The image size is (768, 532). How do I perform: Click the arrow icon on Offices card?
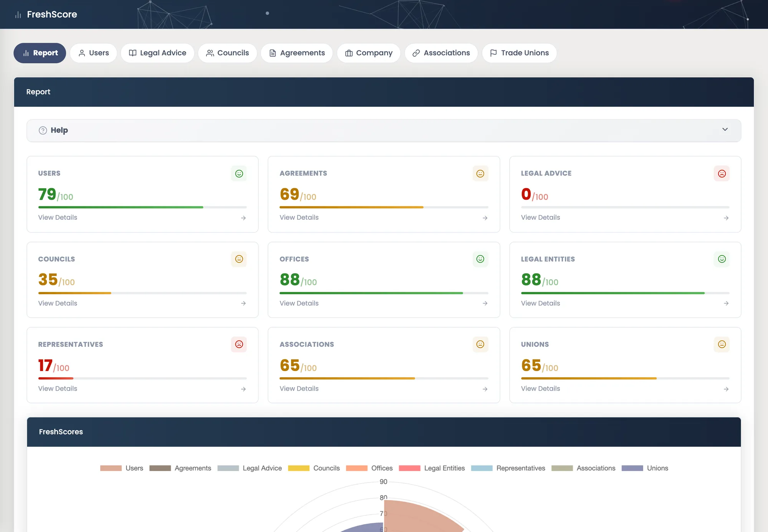click(485, 303)
